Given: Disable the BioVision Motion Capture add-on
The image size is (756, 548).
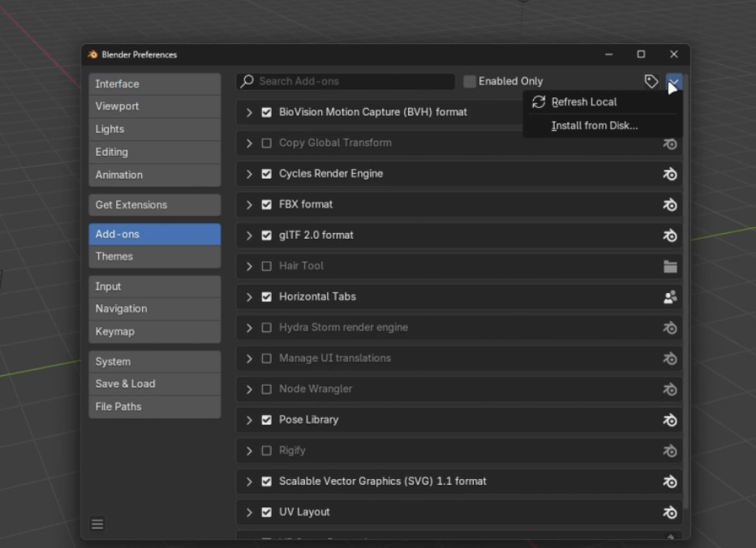Looking at the screenshot, I should tap(267, 112).
